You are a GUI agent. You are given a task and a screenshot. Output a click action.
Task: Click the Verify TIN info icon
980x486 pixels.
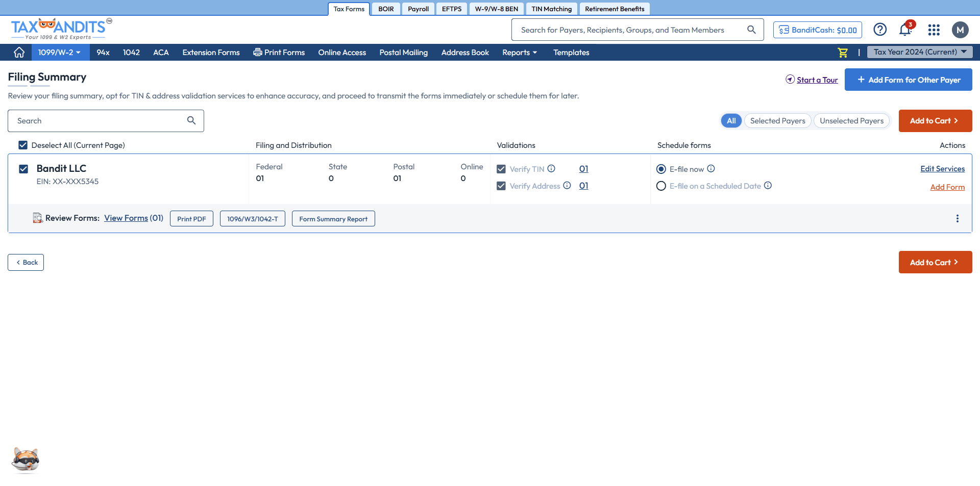tap(551, 169)
